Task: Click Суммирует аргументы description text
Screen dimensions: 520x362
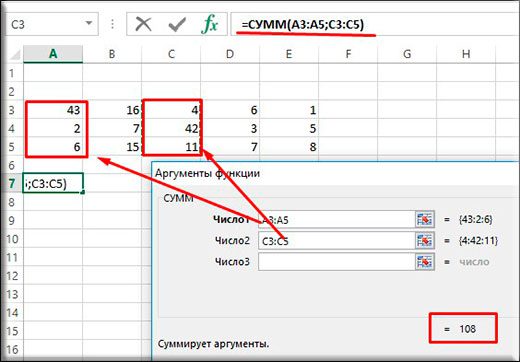Action: [213, 344]
